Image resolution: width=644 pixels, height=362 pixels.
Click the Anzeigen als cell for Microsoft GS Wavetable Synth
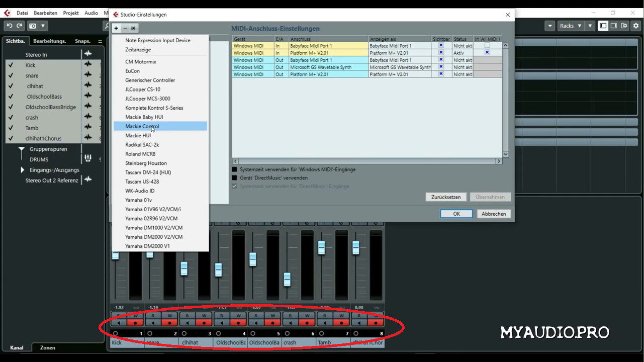[x=400, y=67]
